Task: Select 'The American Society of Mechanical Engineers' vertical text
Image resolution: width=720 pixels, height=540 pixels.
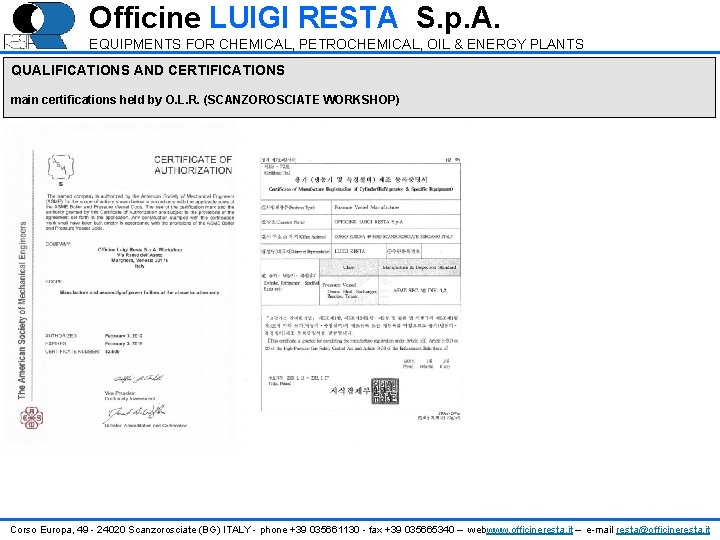Action: (22, 310)
